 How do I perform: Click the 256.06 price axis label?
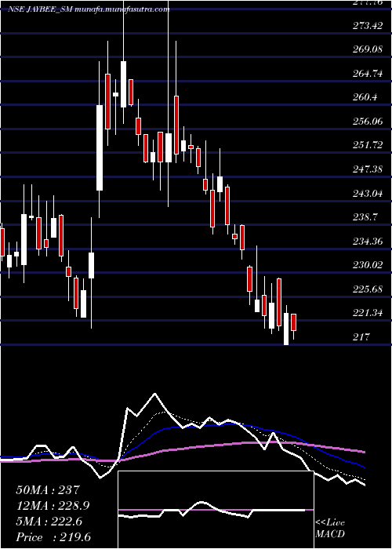(x=368, y=122)
